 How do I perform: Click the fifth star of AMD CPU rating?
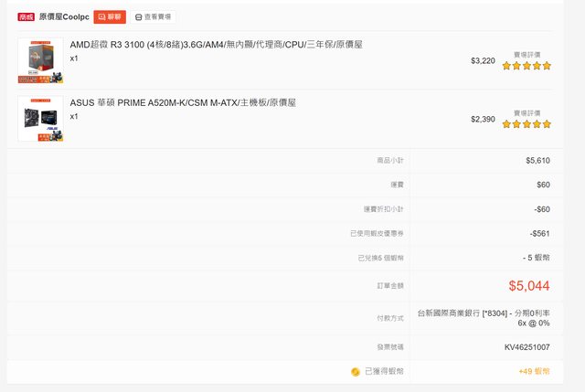pos(547,66)
